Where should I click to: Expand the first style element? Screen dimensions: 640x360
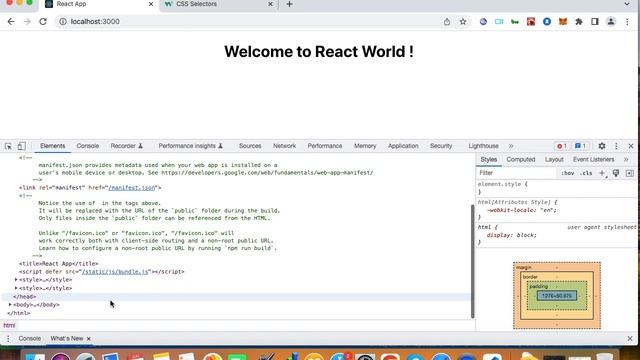(x=16, y=280)
